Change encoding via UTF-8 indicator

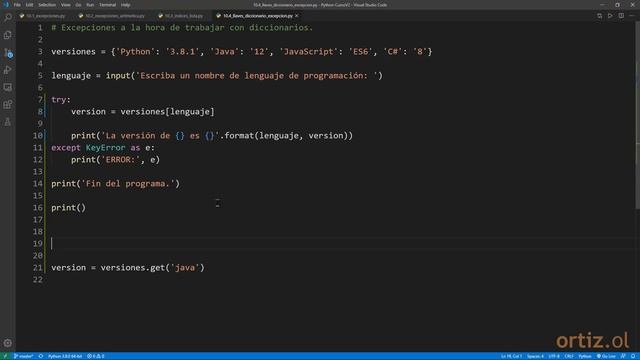point(554,356)
